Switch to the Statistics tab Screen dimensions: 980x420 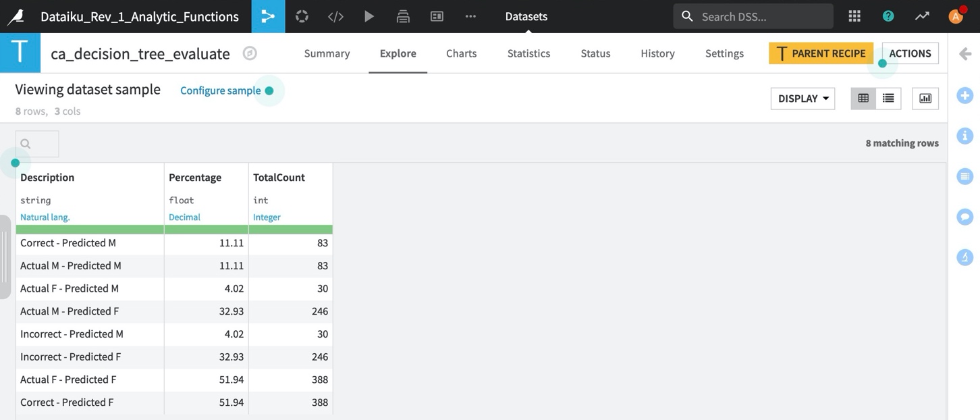click(x=528, y=53)
